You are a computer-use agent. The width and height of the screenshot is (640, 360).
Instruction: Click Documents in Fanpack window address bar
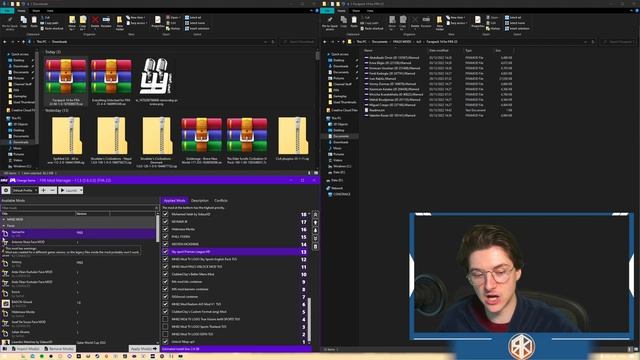click(380, 42)
